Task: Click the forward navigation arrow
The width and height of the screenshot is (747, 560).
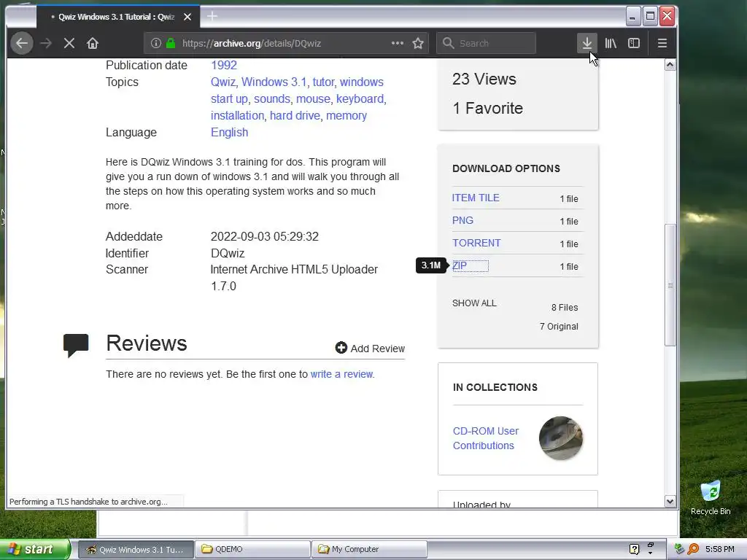Action: click(x=46, y=43)
